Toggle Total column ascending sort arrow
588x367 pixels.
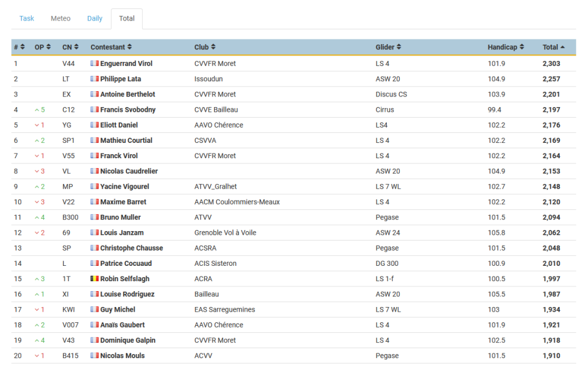(563, 47)
